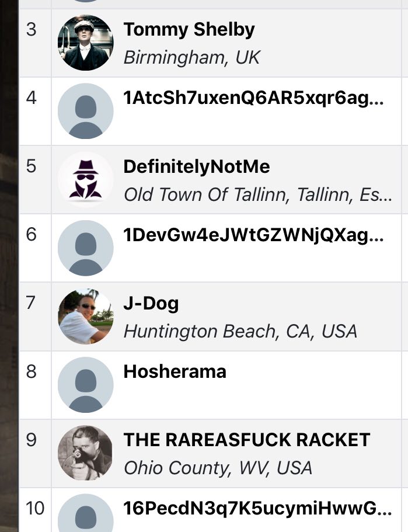
Task: Click the J-Dog username
Action: (x=151, y=303)
